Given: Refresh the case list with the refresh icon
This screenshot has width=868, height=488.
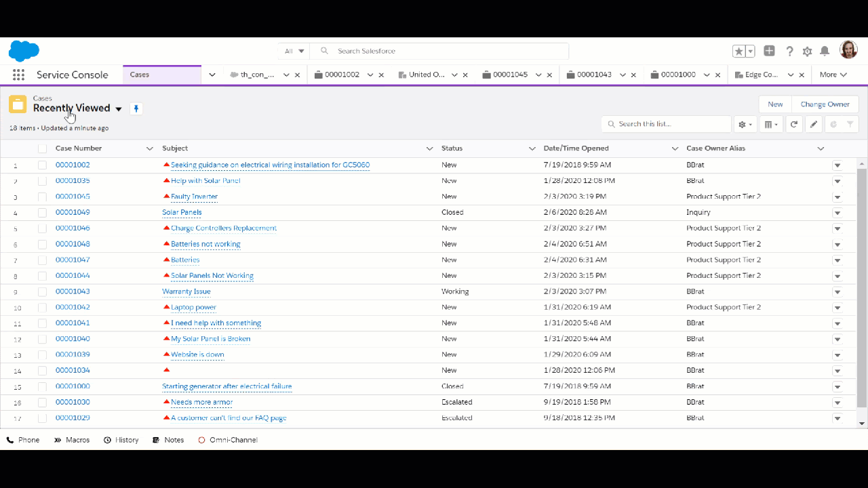Looking at the screenshot, I should coord(793,124).
